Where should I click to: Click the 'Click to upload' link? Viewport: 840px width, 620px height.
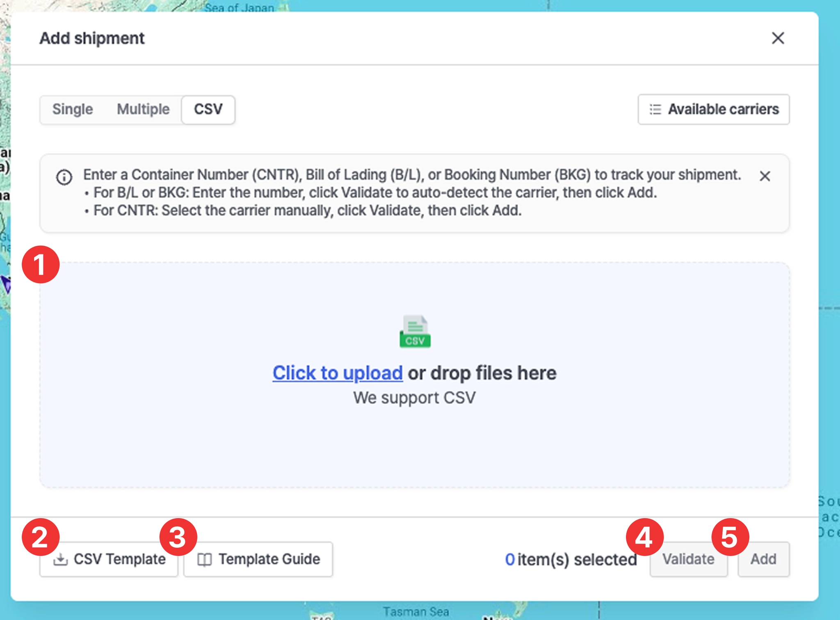pos(337,373)
